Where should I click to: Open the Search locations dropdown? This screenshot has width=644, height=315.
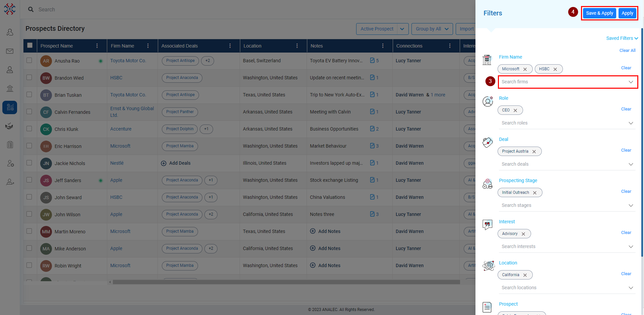(x=568, y=288)
